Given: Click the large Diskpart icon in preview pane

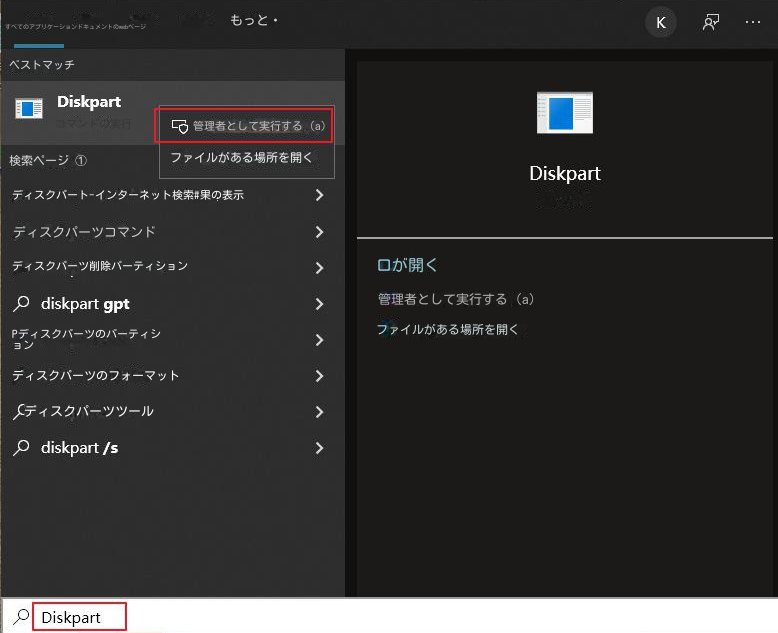Looking at the screenshot, I should click(x=564, y=113).
